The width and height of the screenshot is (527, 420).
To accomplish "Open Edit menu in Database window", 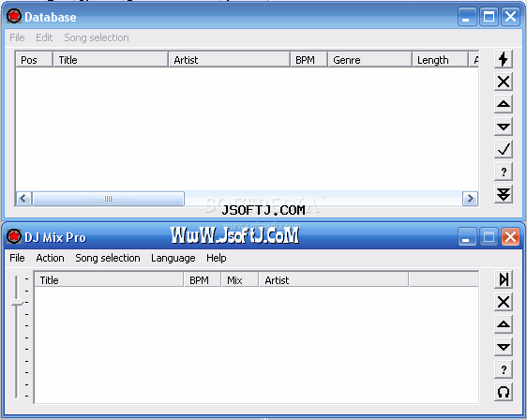I will coord(44,37).
